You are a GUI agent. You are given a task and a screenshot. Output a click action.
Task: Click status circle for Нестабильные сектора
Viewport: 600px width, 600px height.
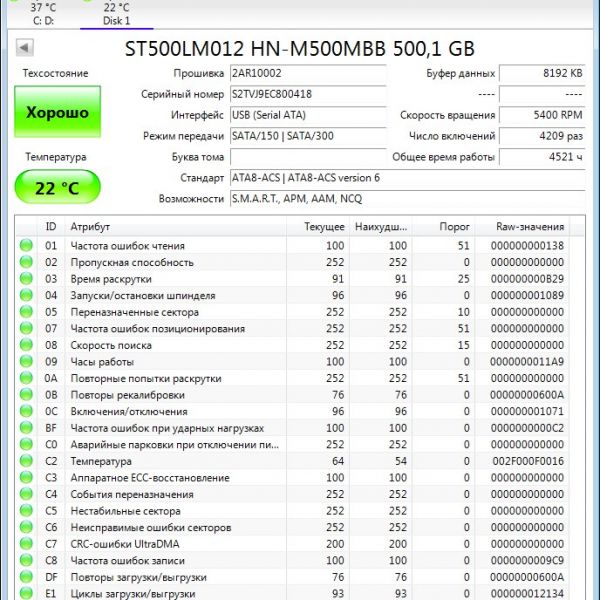point(26,510)
